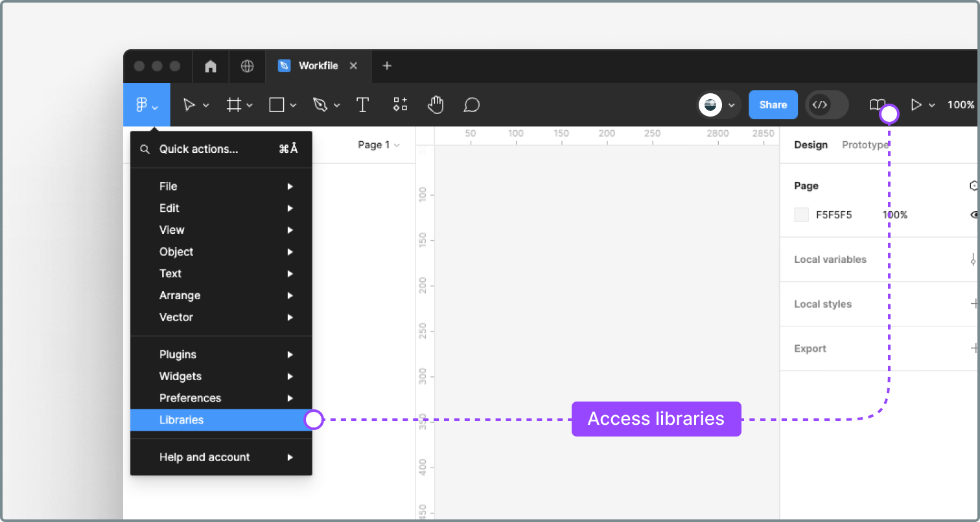The image size is (980, 522).
Task: Add a new export setting
Action: point(975,348)
